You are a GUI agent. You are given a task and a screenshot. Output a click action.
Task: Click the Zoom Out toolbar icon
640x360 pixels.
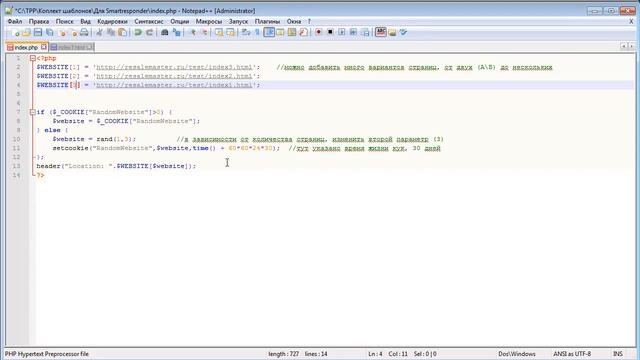204,32
